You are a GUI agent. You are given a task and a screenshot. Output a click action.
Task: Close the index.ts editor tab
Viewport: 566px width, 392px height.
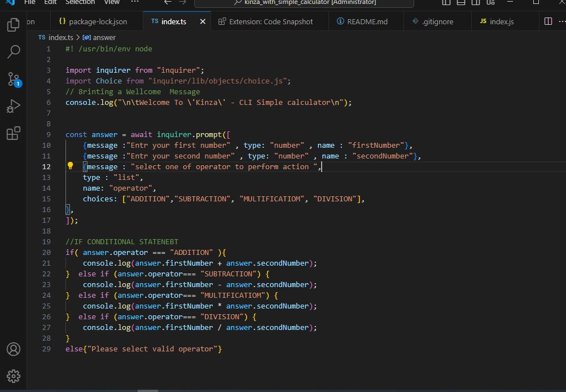[x=203, y=21]
